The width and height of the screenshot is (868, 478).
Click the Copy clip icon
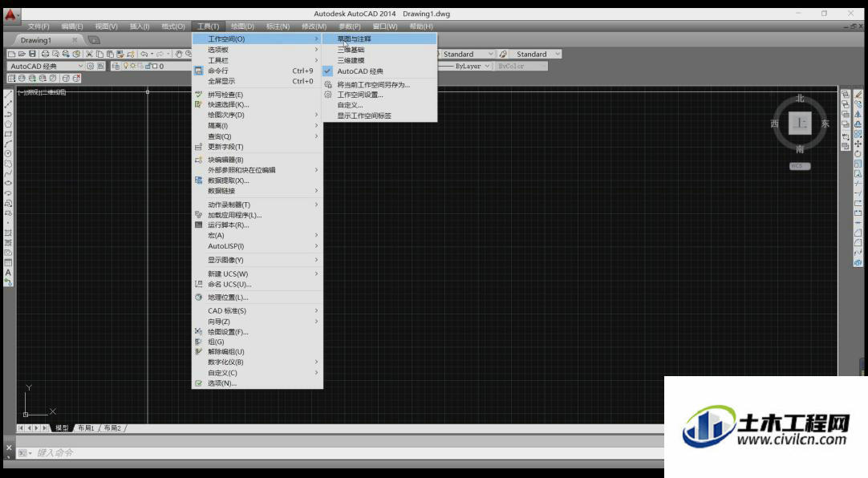[99, 55]
